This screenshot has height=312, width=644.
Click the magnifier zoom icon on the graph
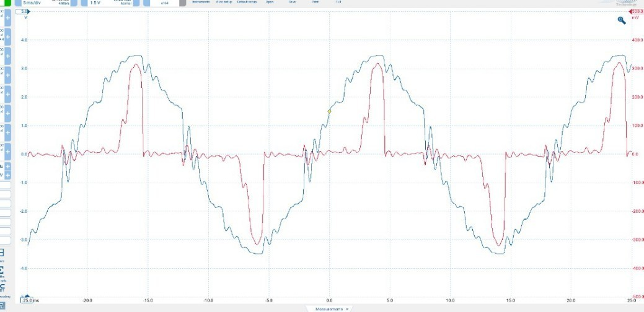pyautogui.click(x=622, y=20)
